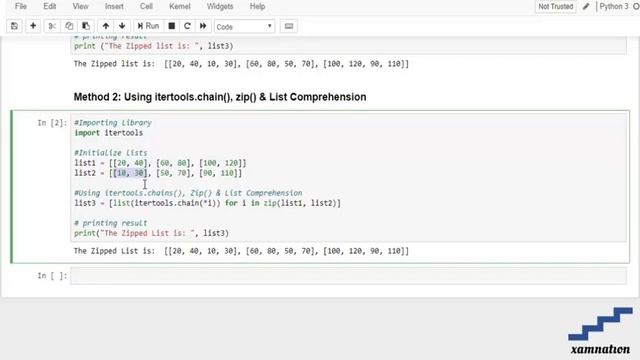The image size is (640, 360).
Task: Move selected cell down arrow
Action: pos(122,26)
